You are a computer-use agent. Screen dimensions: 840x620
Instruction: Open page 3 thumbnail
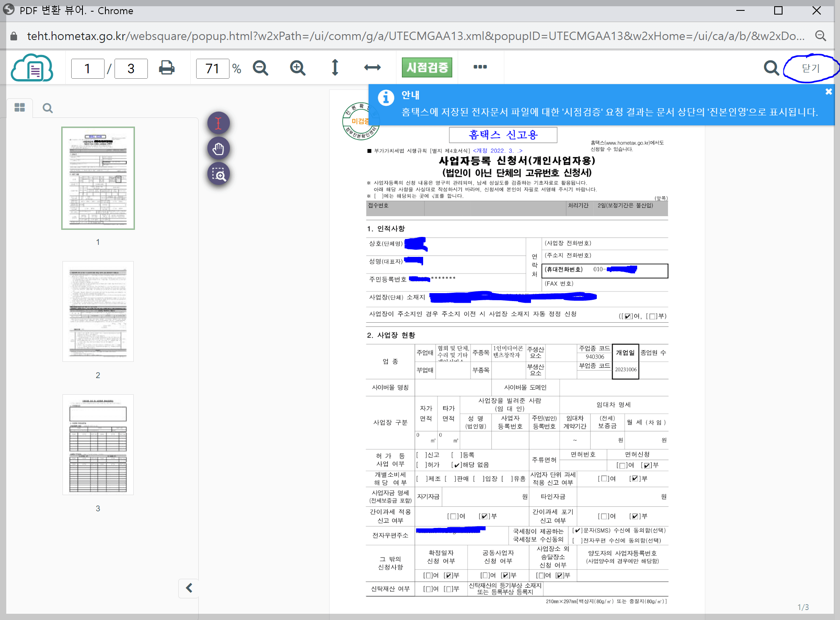click(x=98, y=445)
